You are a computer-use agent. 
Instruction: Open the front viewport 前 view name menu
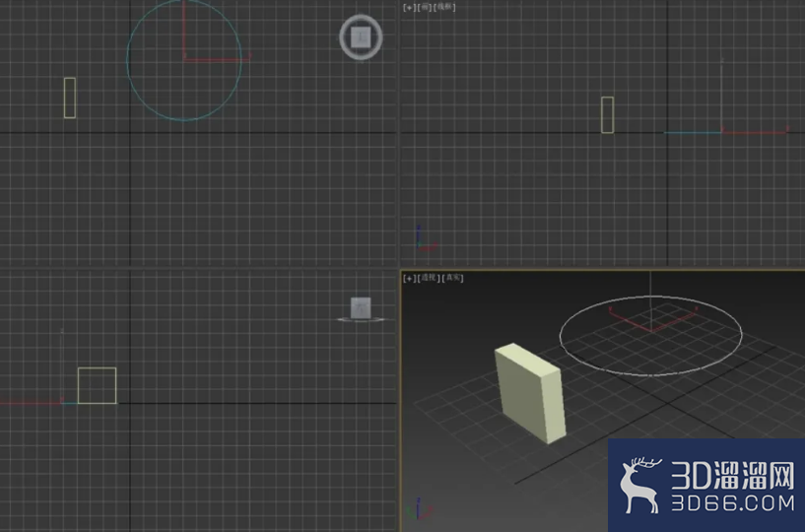click(x=425, y=7)
